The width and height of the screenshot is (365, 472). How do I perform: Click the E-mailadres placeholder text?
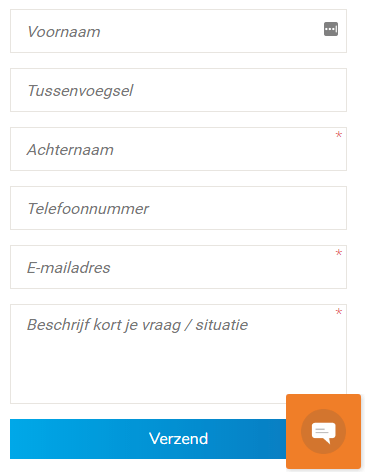pyautogui.click(x=69, y=268)
